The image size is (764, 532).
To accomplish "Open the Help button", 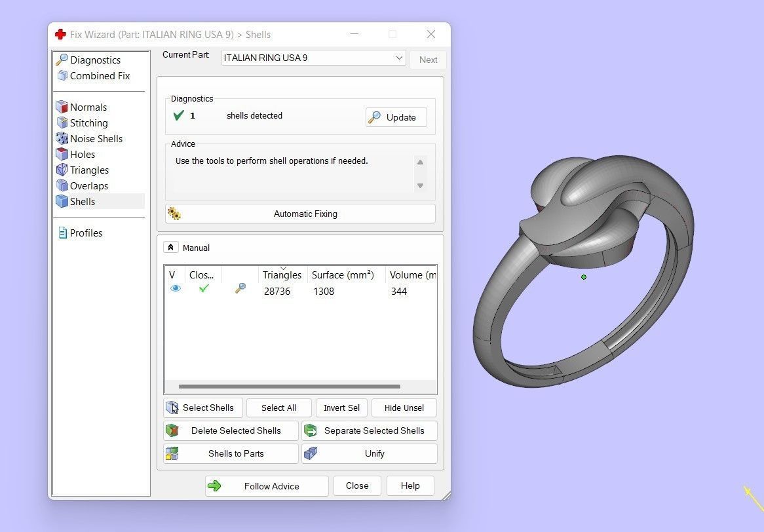I will coord(410,485).
